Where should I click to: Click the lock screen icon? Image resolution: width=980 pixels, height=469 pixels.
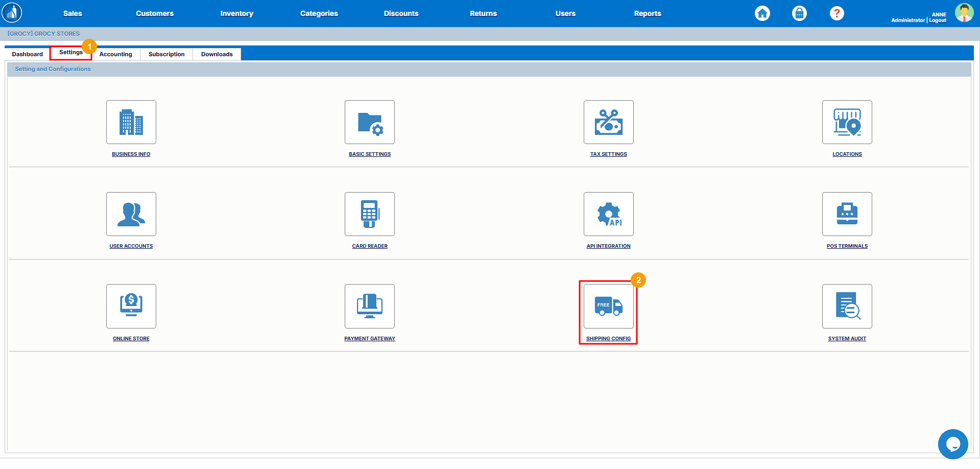pos(799,13)
